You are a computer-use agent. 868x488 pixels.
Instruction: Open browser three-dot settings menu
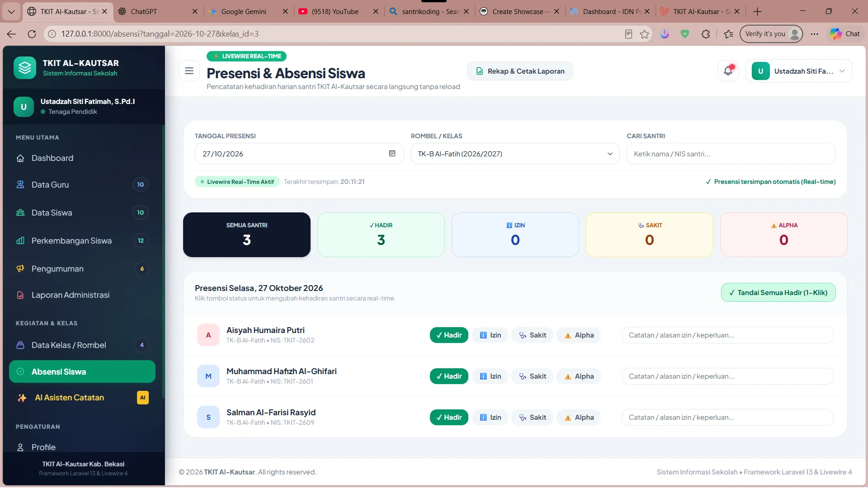point(814,34)
